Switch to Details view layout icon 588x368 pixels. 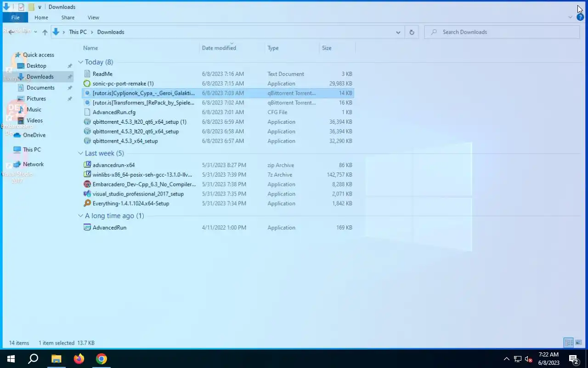click(569, 343)
